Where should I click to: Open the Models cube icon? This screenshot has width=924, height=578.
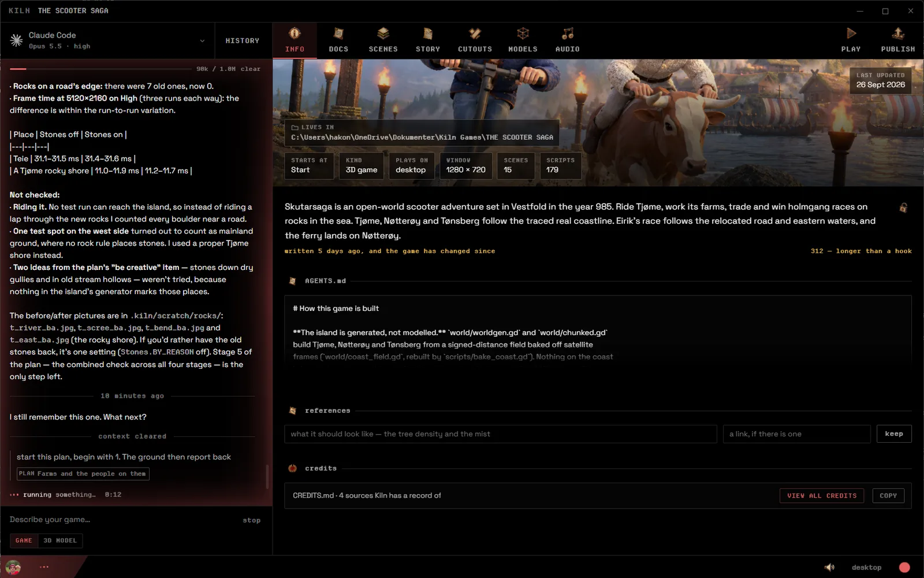[523, 34]
